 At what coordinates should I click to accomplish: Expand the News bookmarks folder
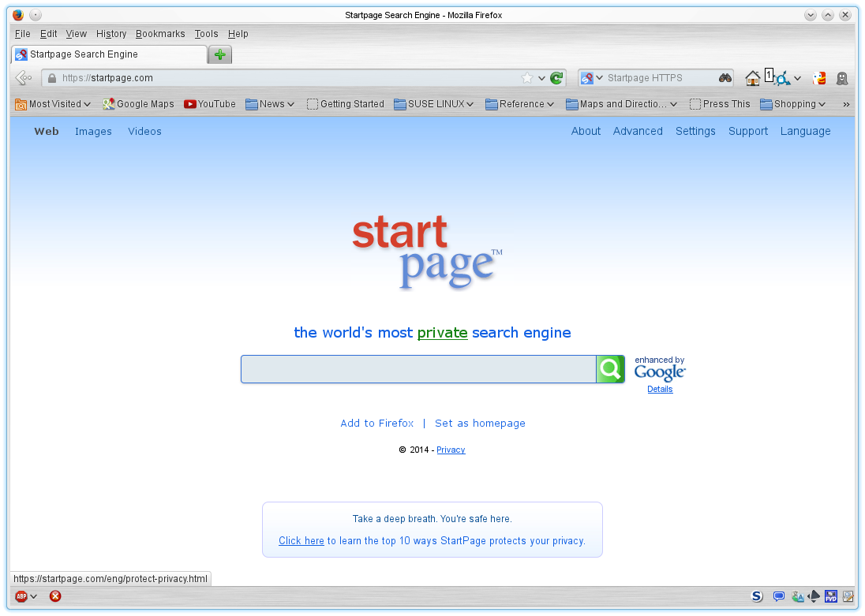[270, 103]
